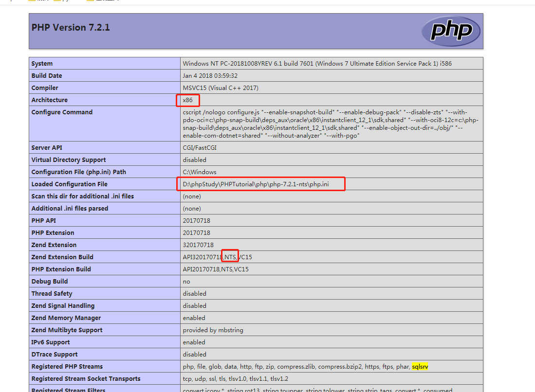Click the DTrace Support 'disabled' value
Screen dimensions: 535x392
point(195,355)
